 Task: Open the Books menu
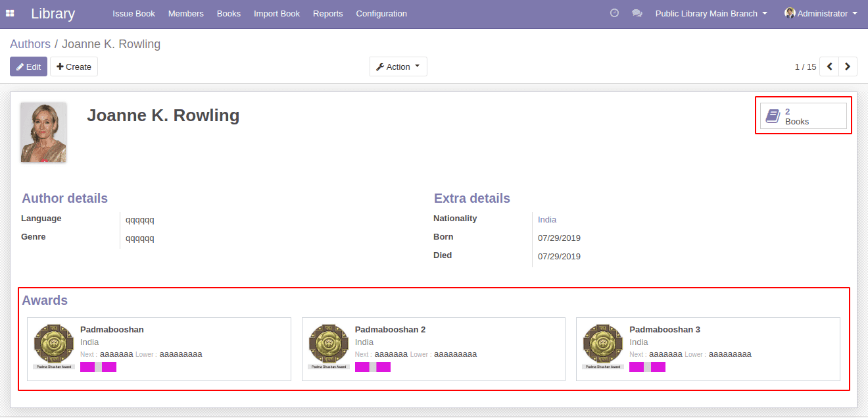229,13
